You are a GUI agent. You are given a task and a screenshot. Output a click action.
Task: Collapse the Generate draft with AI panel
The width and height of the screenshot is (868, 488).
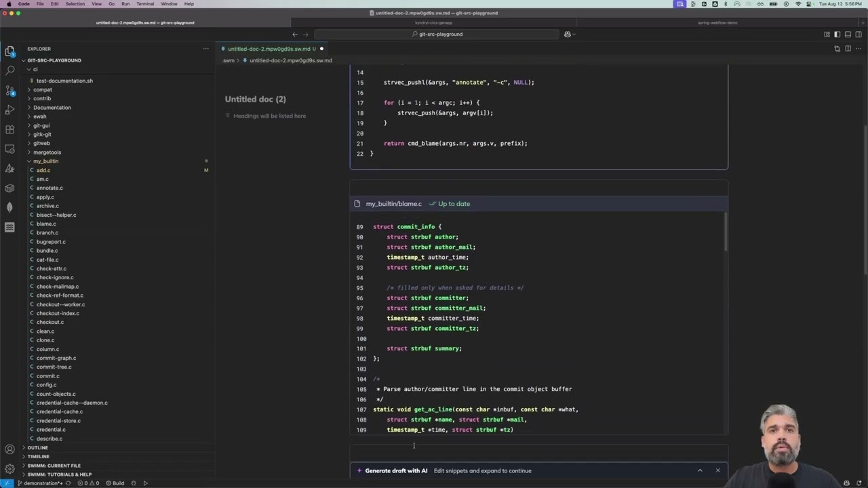pos(700,470)
